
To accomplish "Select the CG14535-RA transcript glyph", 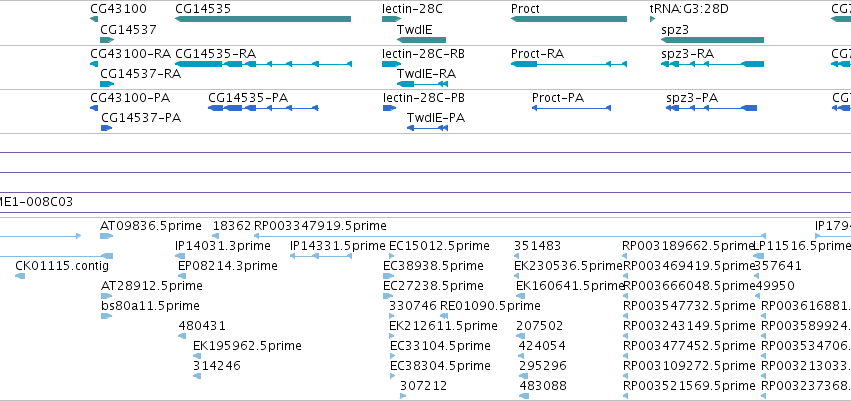I will pyautogui.click(x=263, y=64).
